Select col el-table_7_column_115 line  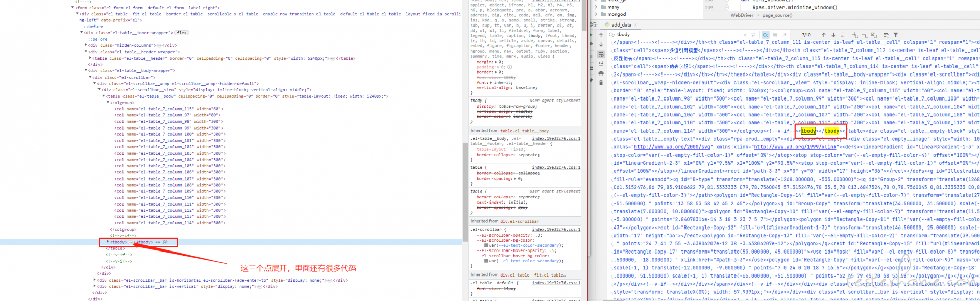(168, 109)
